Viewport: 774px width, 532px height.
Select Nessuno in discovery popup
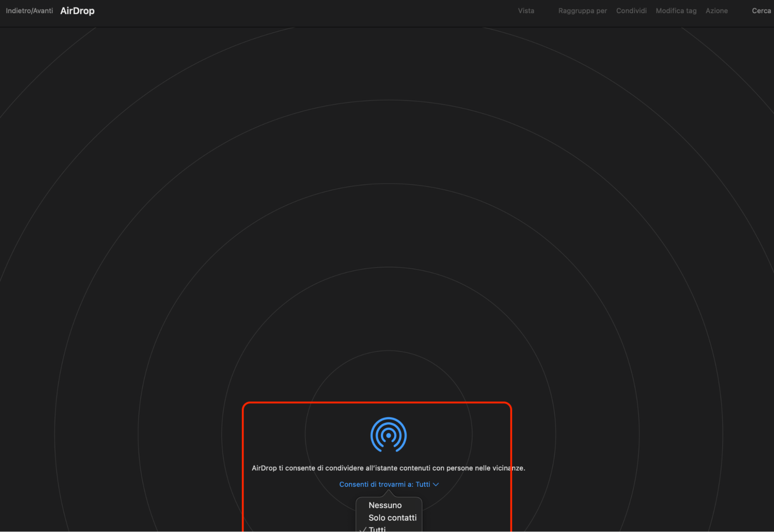385,505
